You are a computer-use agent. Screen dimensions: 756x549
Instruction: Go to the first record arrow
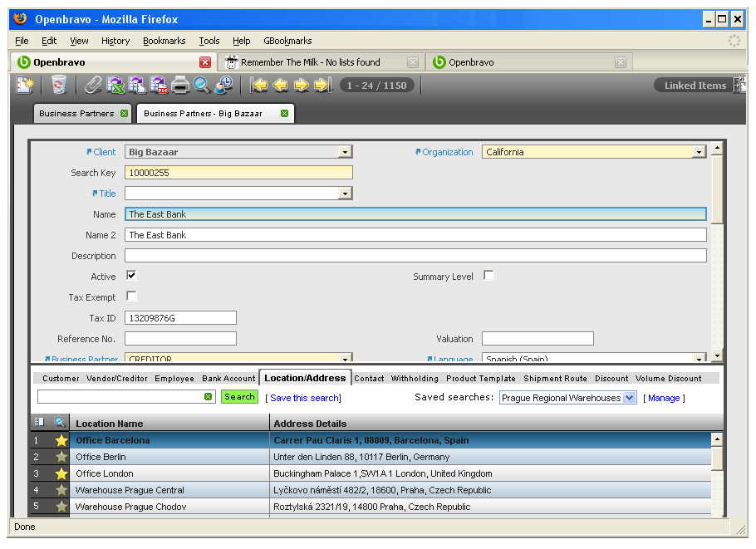click(259, 85)
